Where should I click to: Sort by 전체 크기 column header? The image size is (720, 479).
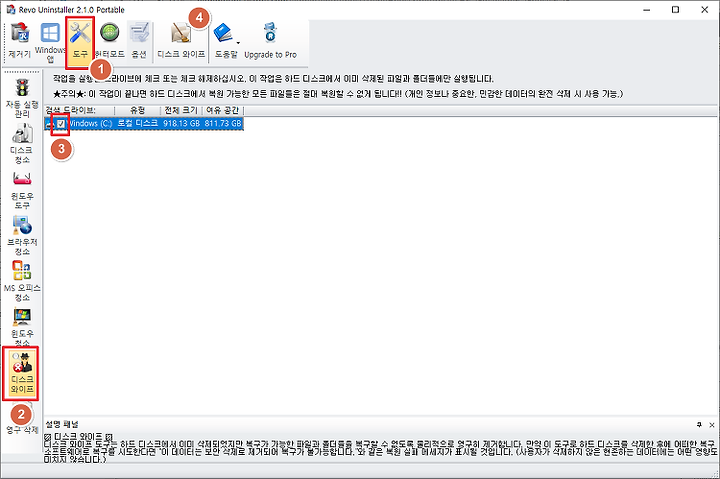(181, 110)
